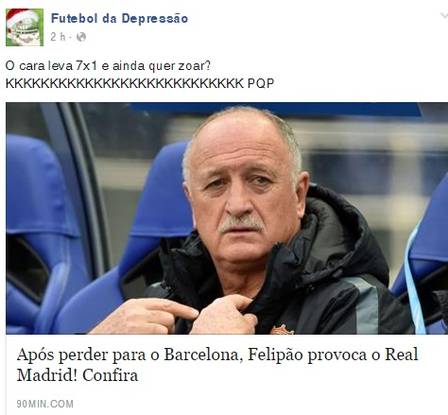
Task: Click the word "Confira" in the headline
Action: pos(110,375)
